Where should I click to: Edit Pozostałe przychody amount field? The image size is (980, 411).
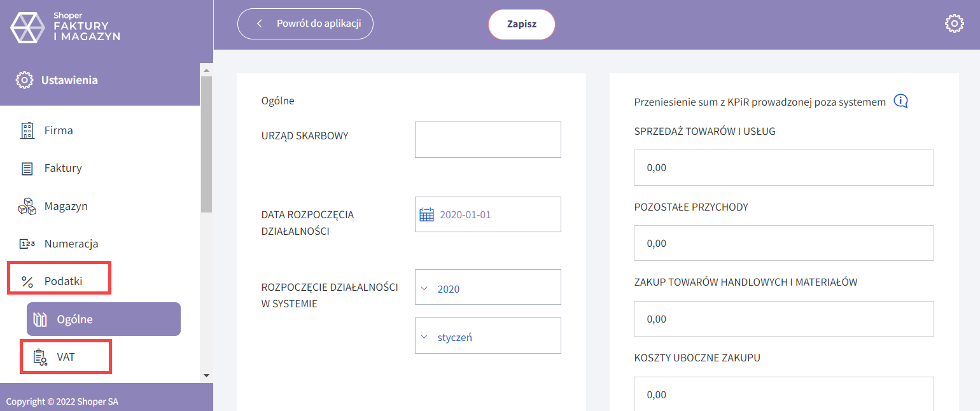784,243
